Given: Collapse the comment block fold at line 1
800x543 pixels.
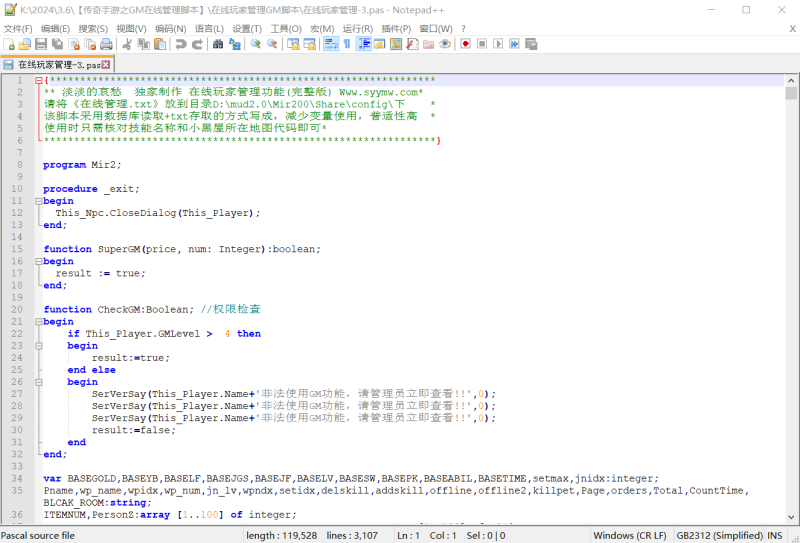Looking at the screenshot, I should 39,80.
